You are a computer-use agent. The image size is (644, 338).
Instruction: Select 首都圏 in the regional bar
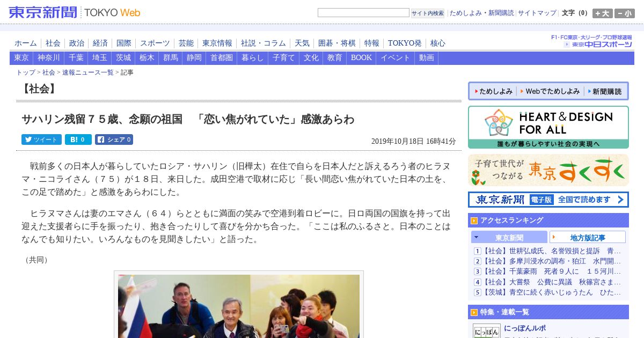click(222, 58)
